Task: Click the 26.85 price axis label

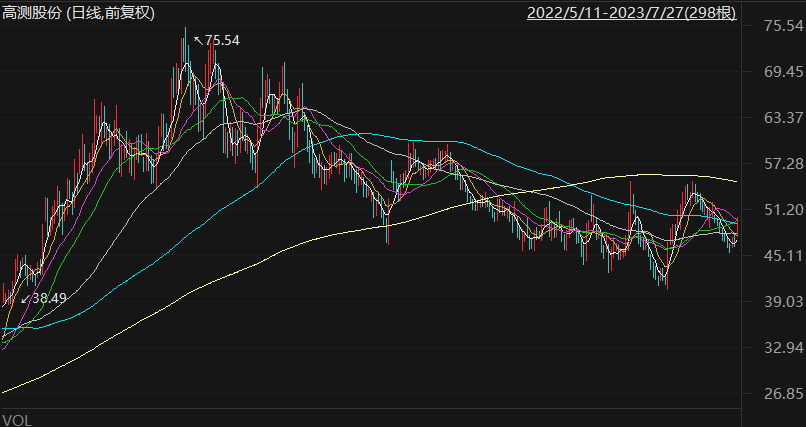Action: point(784,394)
